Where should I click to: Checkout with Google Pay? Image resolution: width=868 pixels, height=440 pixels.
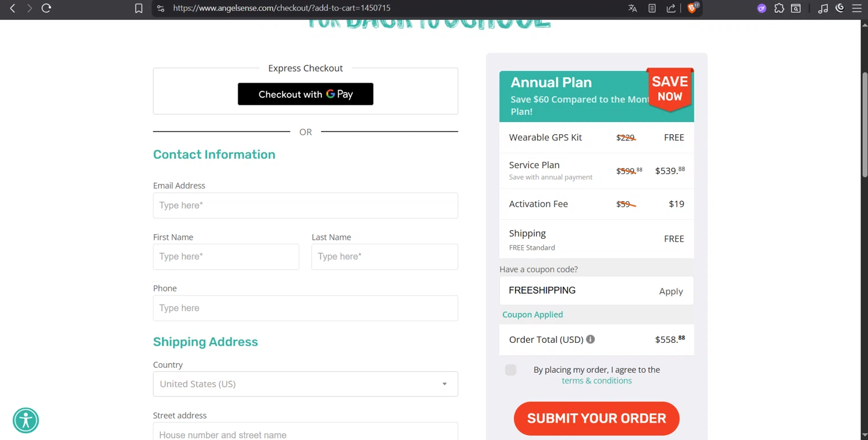306,94
